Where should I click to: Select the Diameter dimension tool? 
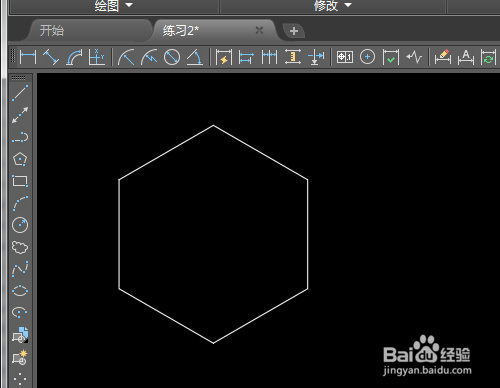click(172, 57)
